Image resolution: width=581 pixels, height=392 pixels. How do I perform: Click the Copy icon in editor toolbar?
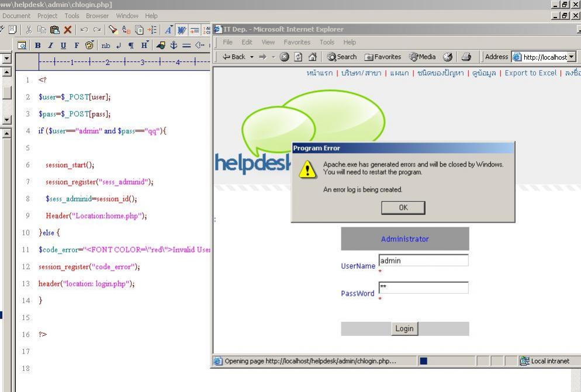pos(41,30)
